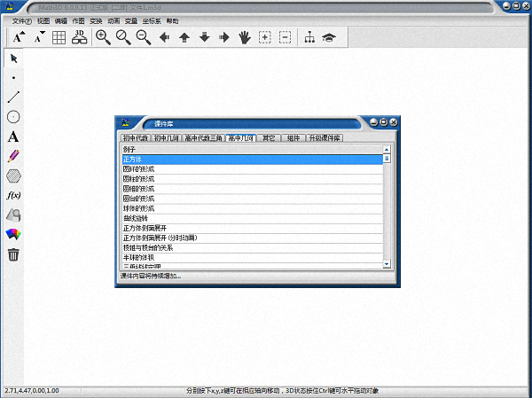Click the trash can delete tool

[13, 254]
